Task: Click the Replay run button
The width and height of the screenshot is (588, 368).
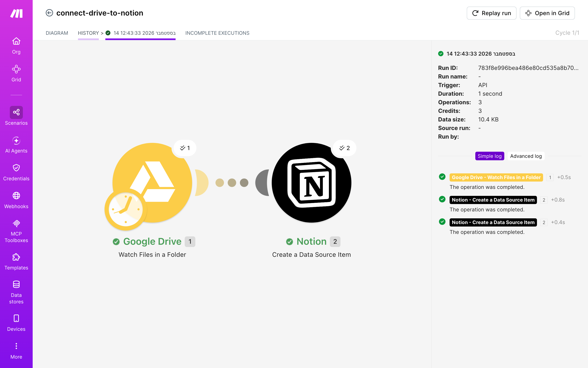Action: [491, 13]
